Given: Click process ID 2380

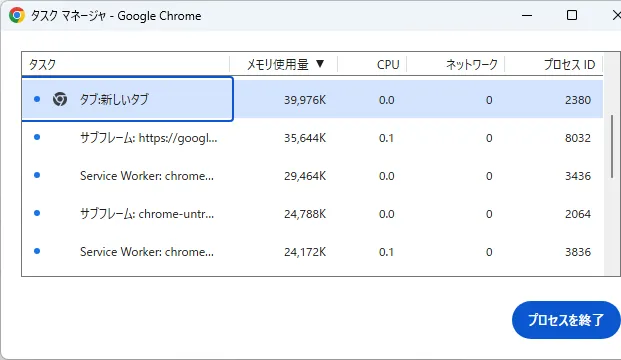Looking at the screenshot, I should click(578, 100).
